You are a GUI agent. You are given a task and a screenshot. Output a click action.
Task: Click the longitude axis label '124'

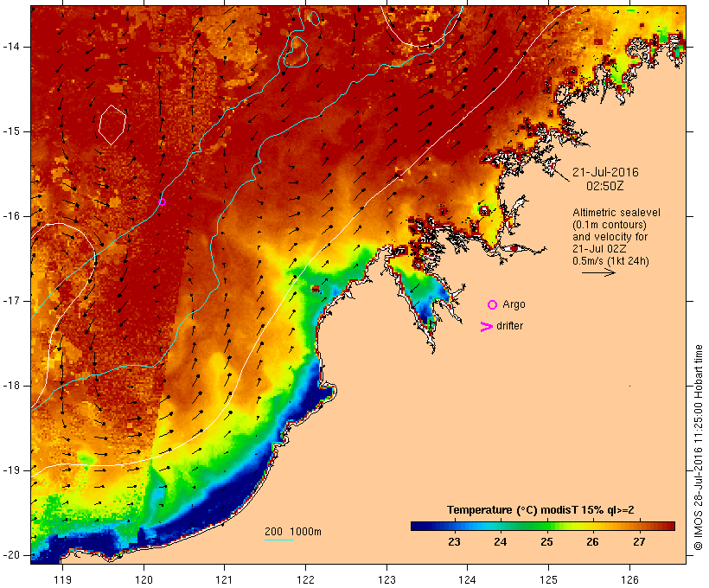point(467,580)
